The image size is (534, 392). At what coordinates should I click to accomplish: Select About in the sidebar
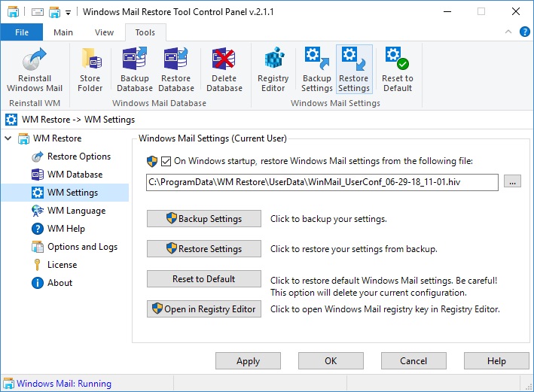tap(60, 283)
